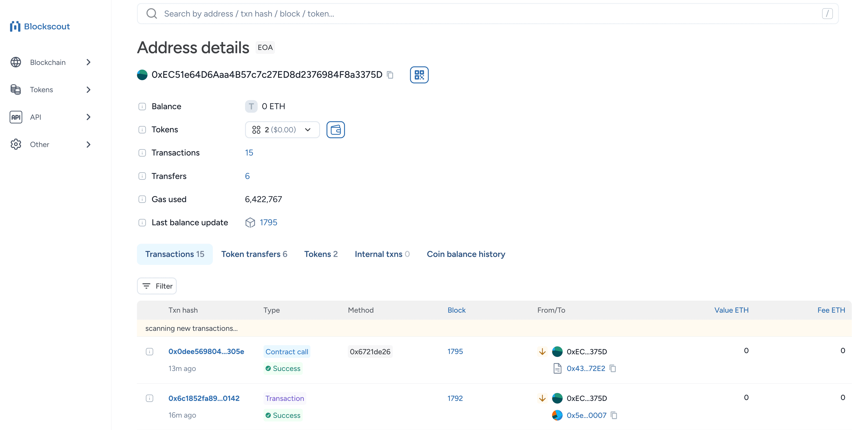Image resolution: width=868 pixels, height=430 pixels.
Task: Click the purple Transaction type tag
Action: [285, 398]
